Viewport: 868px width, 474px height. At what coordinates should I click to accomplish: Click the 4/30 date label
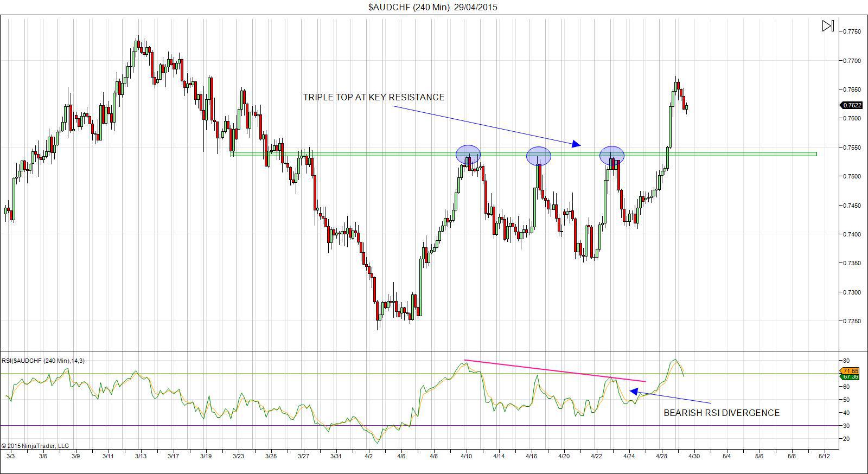(x=694, y=456)
